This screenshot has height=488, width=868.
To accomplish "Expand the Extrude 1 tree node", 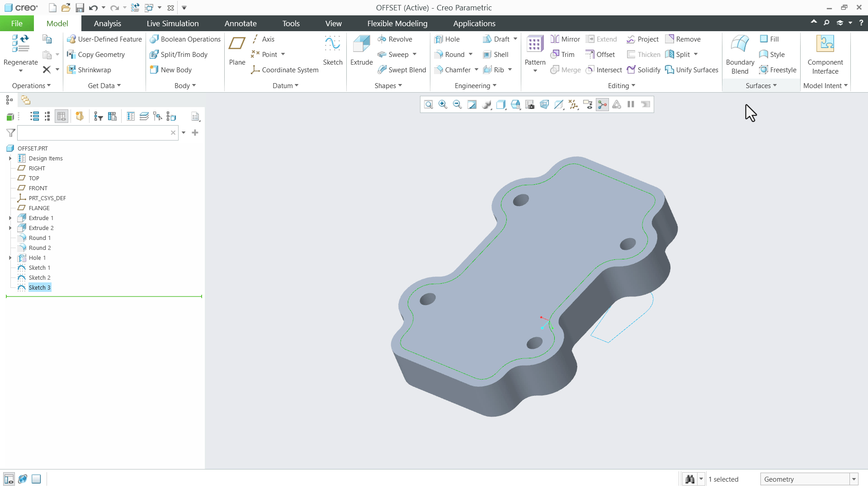I will pyautogui.click(x=10, y=218).
